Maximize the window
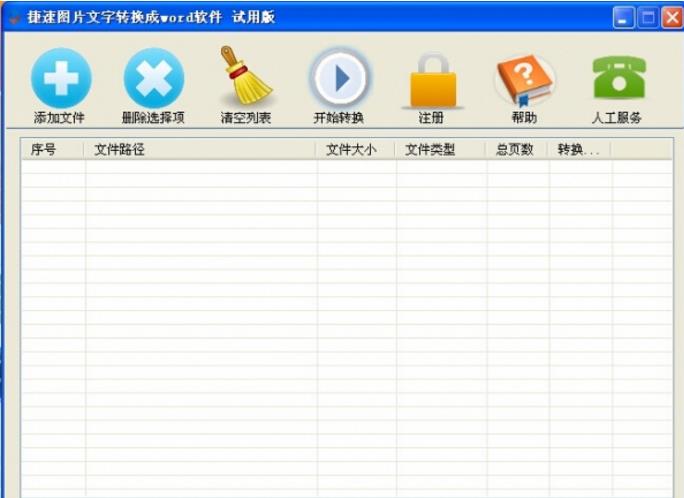 point(648,18)
